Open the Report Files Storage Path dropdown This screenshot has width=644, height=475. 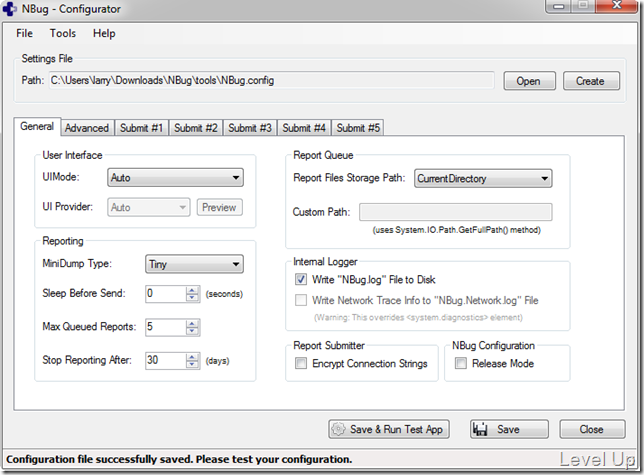(x=483, y=179)
